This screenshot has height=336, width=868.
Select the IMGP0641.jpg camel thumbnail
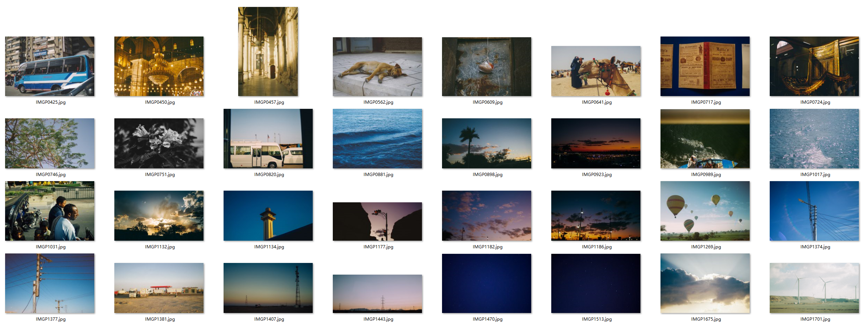596,71
